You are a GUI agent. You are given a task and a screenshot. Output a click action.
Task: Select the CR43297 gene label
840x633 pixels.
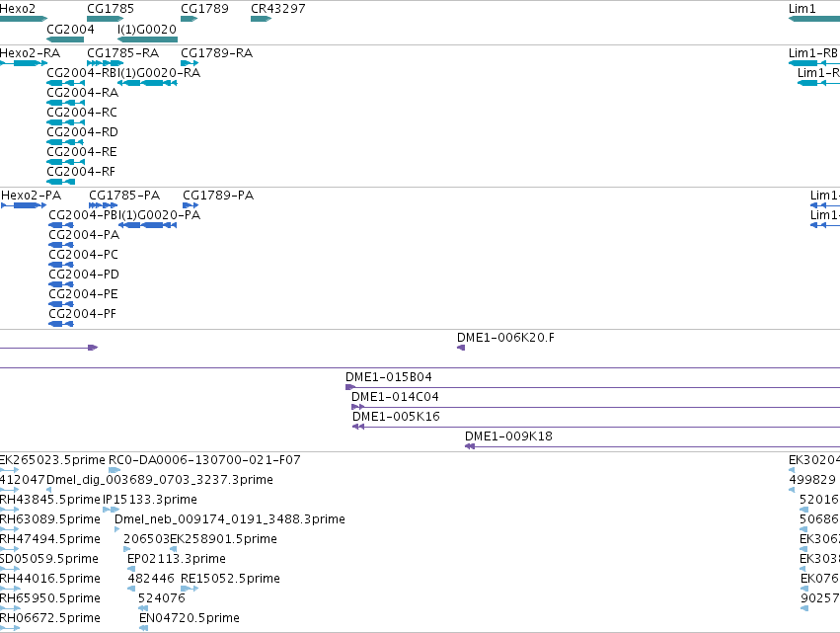click(x=278, y=9)
